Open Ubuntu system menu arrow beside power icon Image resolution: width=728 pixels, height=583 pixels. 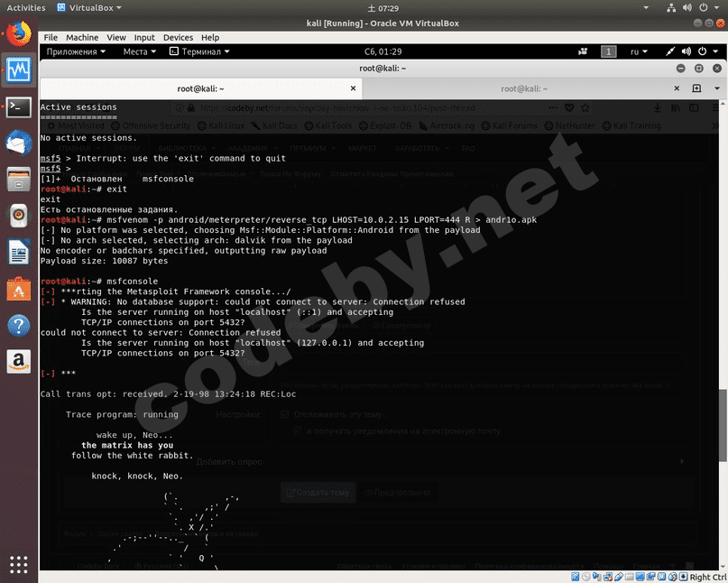tap(715, 8)
